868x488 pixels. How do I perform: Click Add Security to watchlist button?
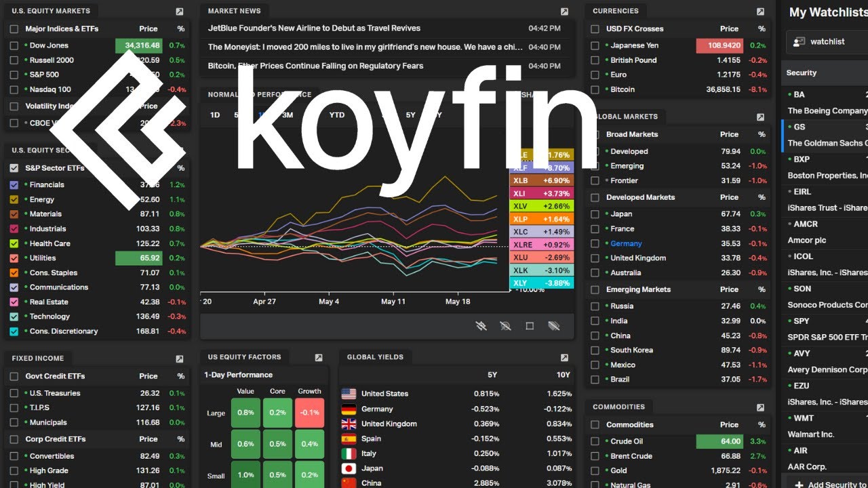(830, 484)
